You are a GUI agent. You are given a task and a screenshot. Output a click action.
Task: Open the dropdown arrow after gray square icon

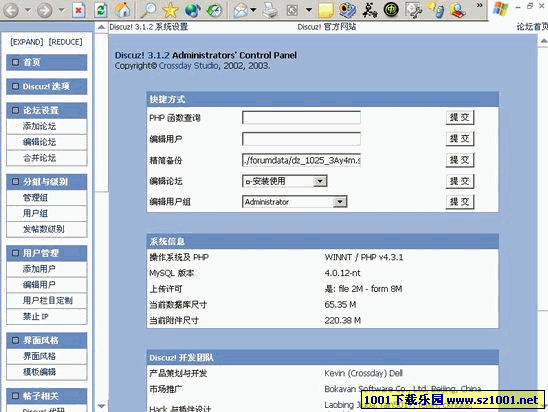[309, 10]
